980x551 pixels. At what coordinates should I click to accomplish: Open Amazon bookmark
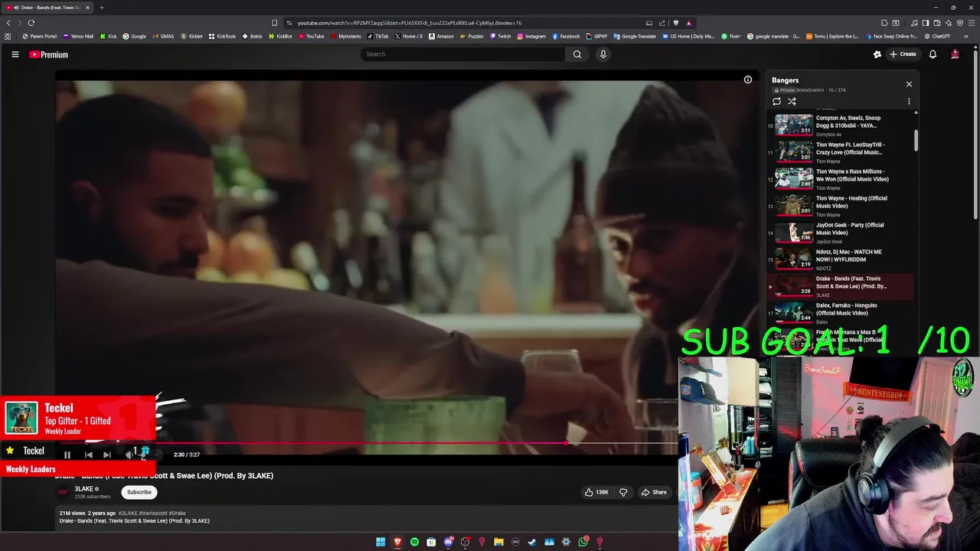click(442, 36)
